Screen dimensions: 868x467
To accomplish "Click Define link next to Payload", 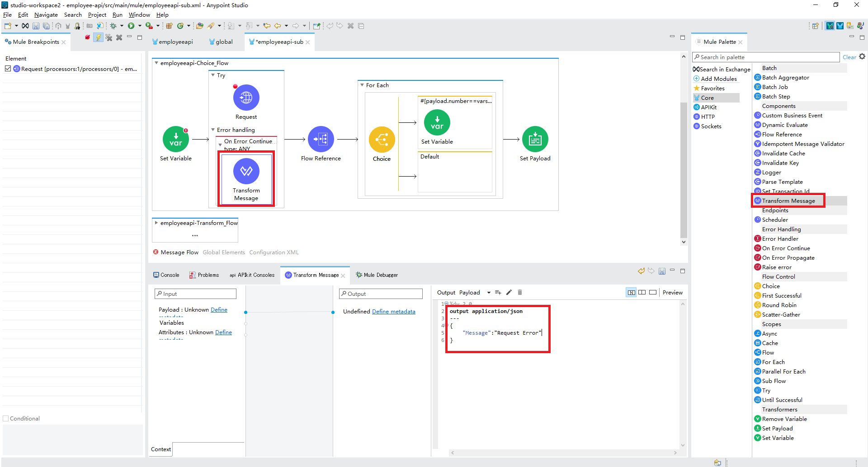I will (x=219, y=310).
